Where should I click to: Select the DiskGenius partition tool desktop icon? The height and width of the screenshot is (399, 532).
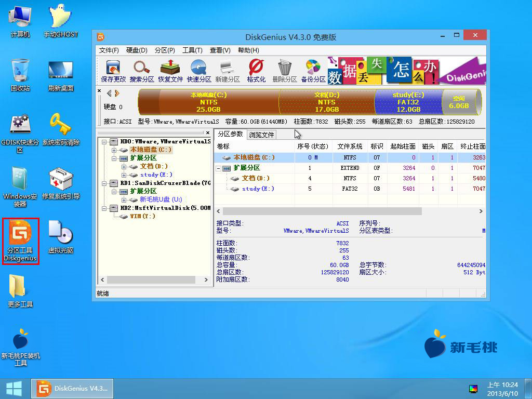(x=20, y=241)
